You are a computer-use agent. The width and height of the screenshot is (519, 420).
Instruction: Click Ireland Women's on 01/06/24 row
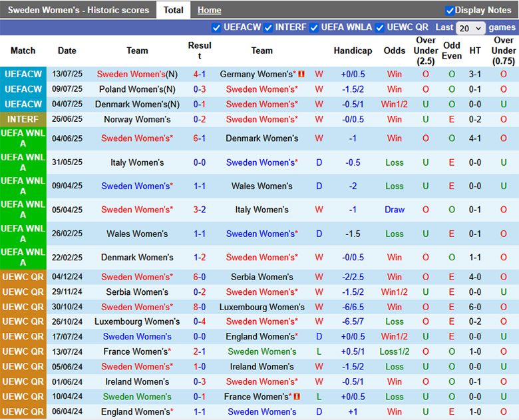137,381
